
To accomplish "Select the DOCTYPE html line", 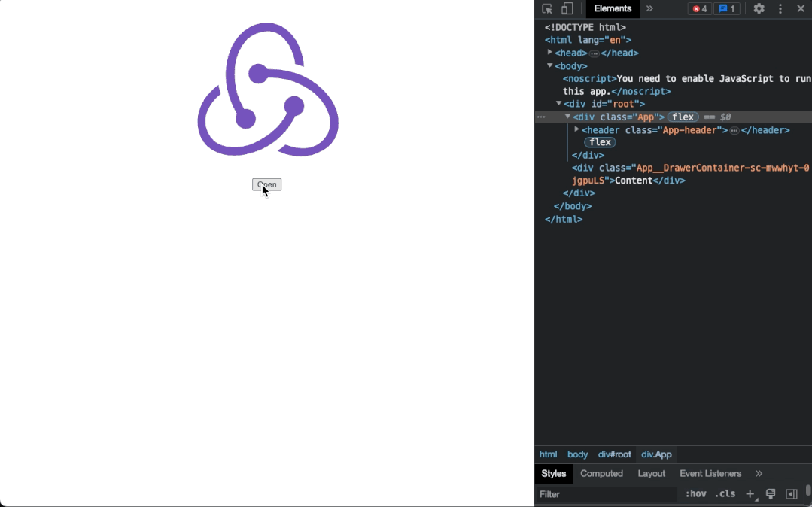I will pos(585,27).
